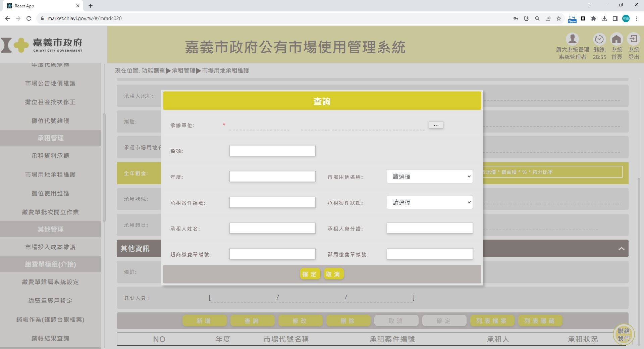Focus the 年度 text field
The height and width of the screenshot is (349, 644).
272,177
